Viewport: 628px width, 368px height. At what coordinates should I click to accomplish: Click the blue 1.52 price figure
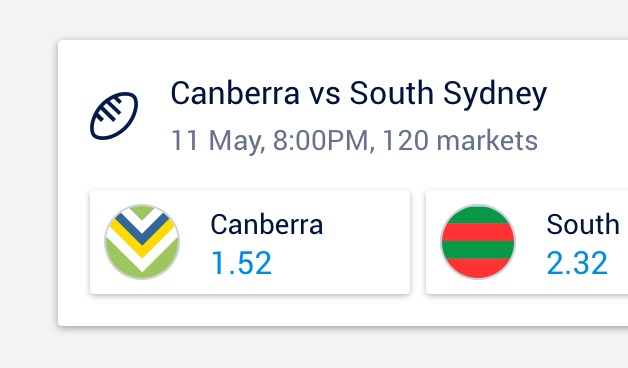242,263
